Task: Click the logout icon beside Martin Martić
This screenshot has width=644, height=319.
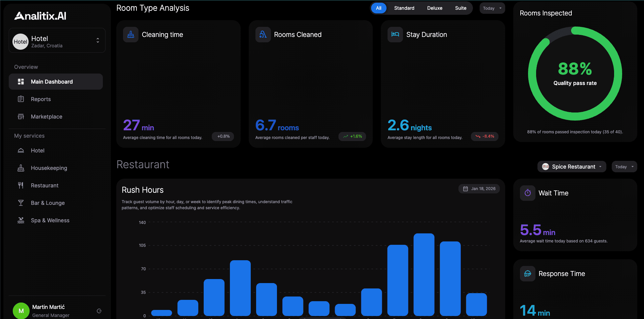Action: click(99, 311)
